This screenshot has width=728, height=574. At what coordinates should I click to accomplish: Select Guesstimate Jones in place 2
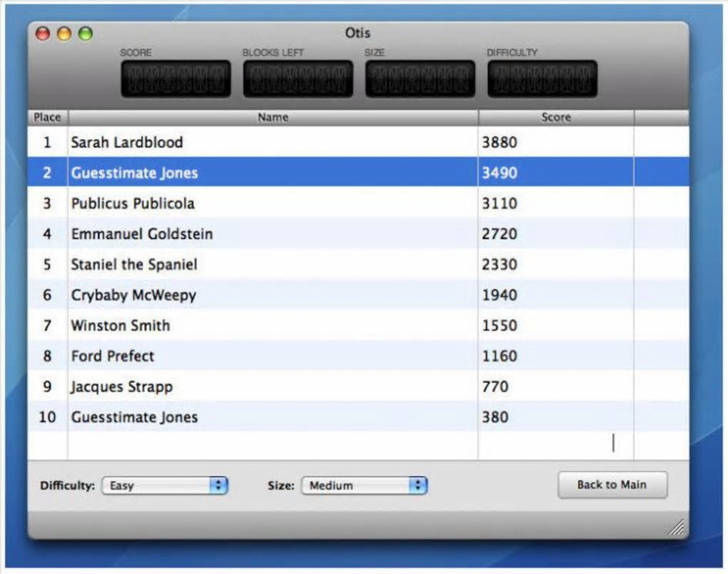point(273,173)
